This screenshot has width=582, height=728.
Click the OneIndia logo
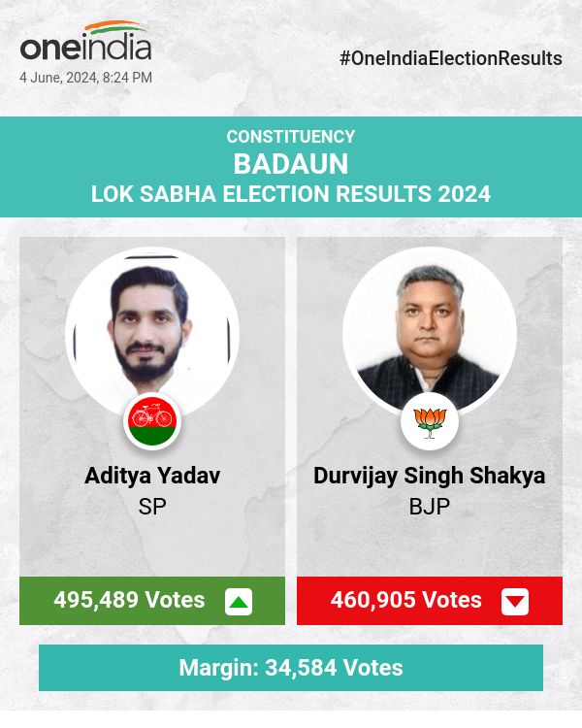click(85, 48)
